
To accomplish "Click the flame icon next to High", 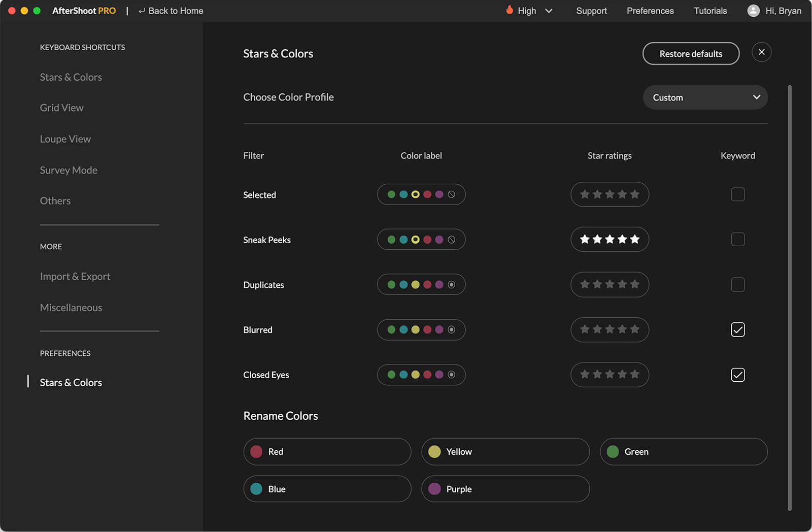I will 510,10.
